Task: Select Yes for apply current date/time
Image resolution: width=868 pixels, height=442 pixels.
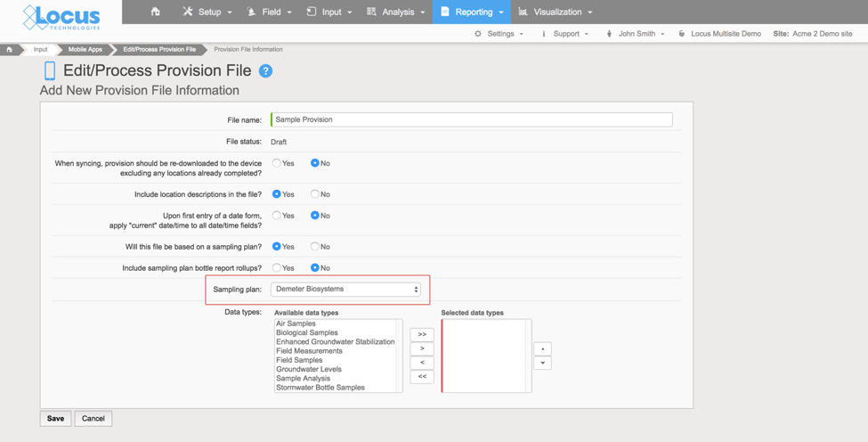Action: point(276,216)
